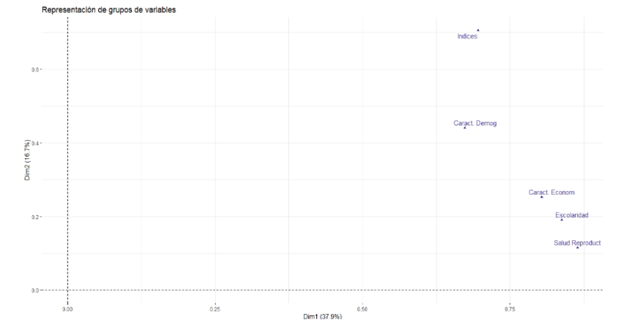Click the Salud Reproduct label
The image size is (644, 324).
coord(577,243)
